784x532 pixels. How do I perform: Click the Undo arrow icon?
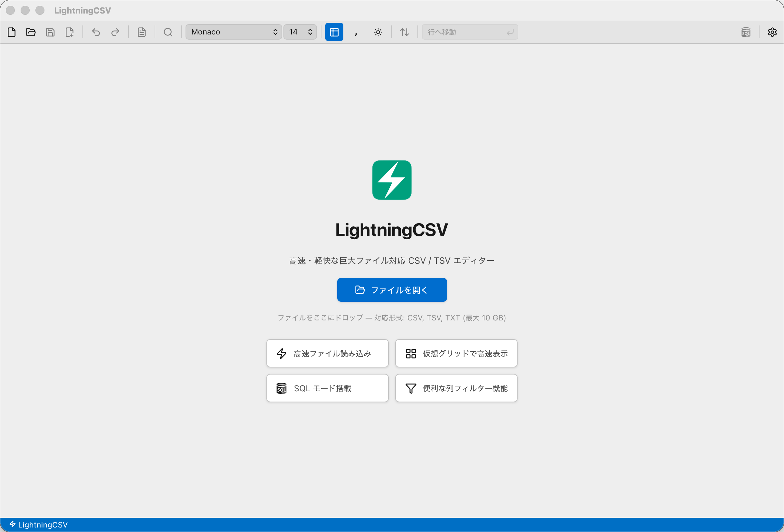point(96,32)
